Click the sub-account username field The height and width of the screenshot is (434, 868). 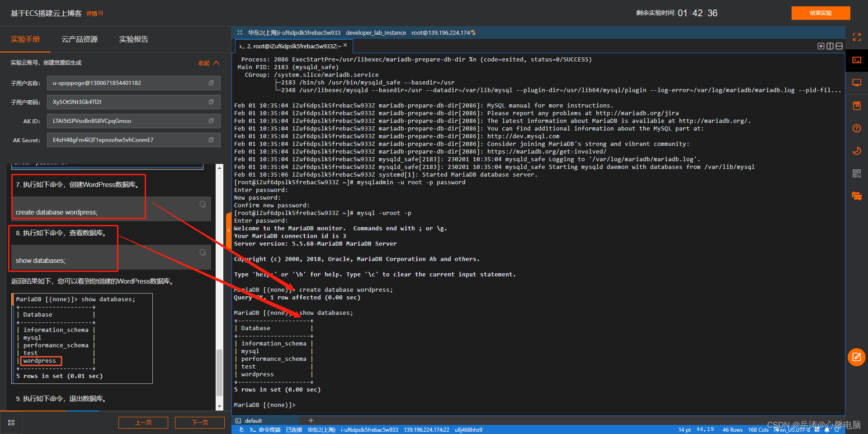[x=133, y=83]
